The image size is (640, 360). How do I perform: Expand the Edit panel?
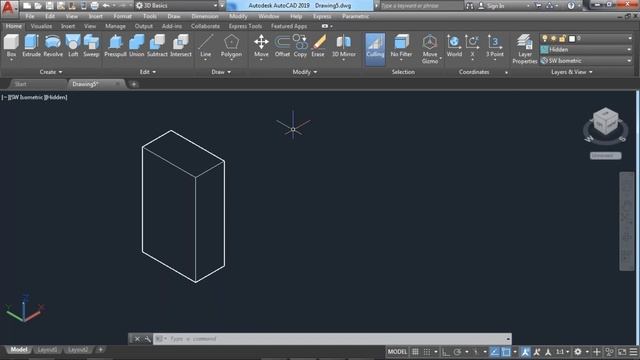(x=148, y=72)
